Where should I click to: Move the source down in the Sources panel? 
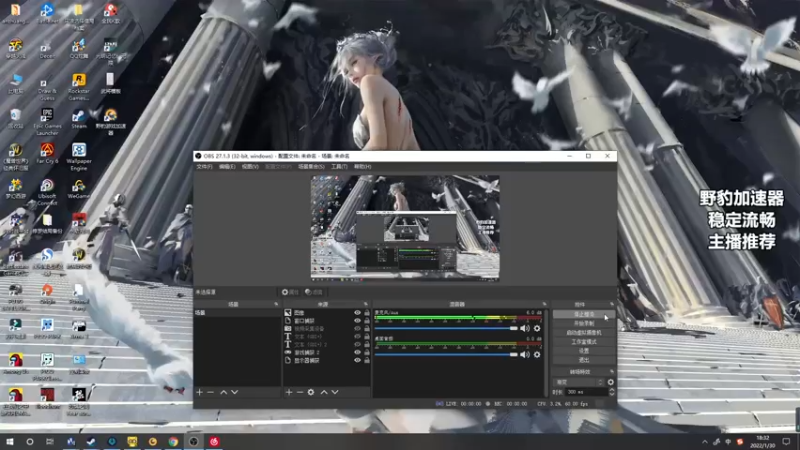[x=335, y=392]
